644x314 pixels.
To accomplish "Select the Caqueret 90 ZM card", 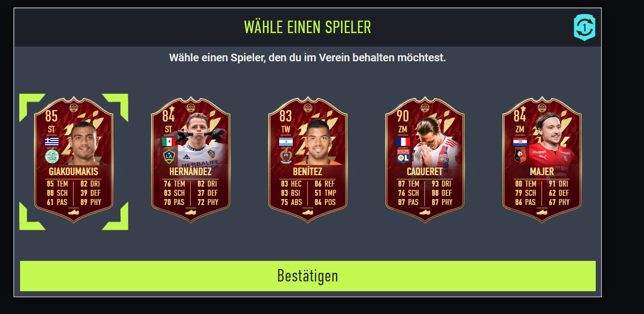I will tap(424, 161).
